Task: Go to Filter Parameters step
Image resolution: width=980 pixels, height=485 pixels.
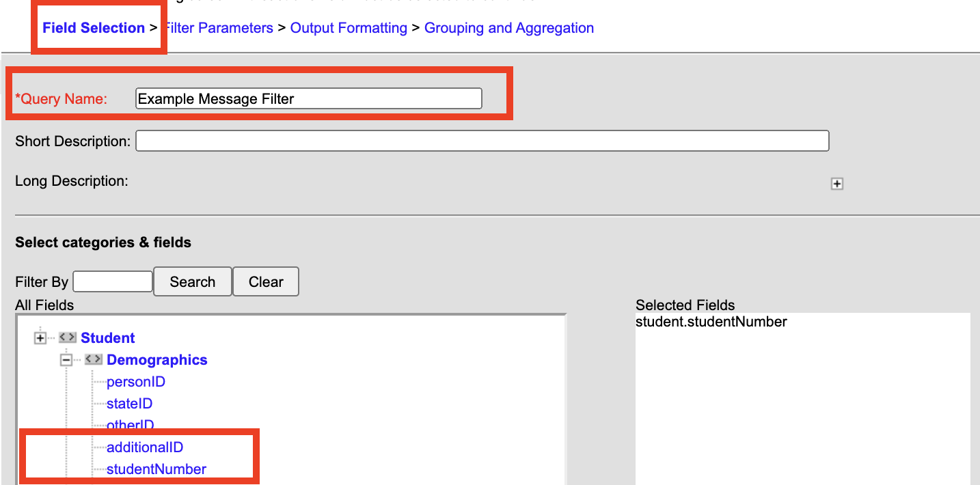Action: point(219,28)
